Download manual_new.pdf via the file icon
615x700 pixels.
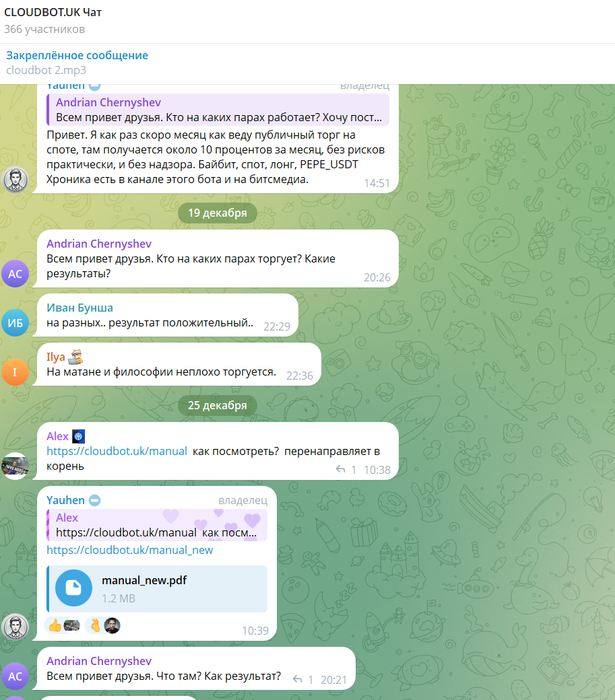pos(73,588)
